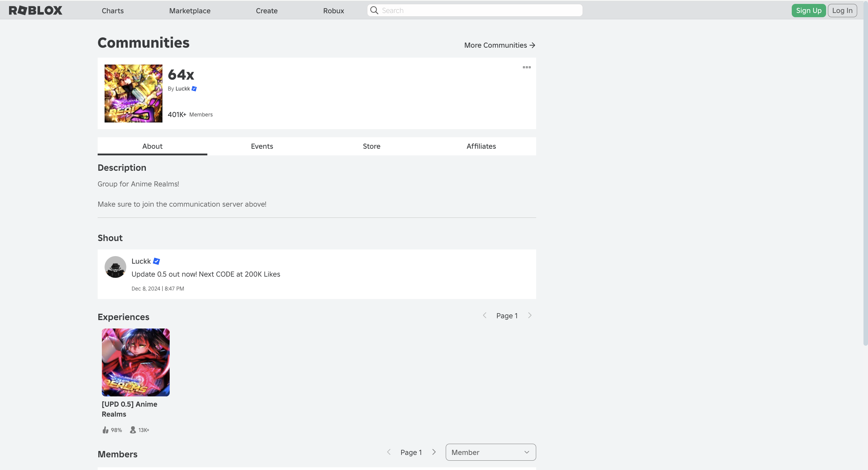The image size is (868, 470).
Task: Open Charts in the top navigation
Action: tap(112, 11)
